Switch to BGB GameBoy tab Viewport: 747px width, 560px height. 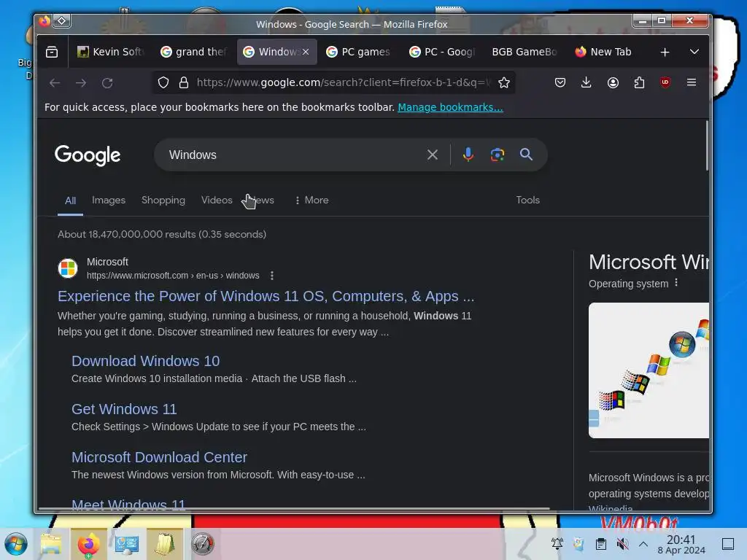525,52
